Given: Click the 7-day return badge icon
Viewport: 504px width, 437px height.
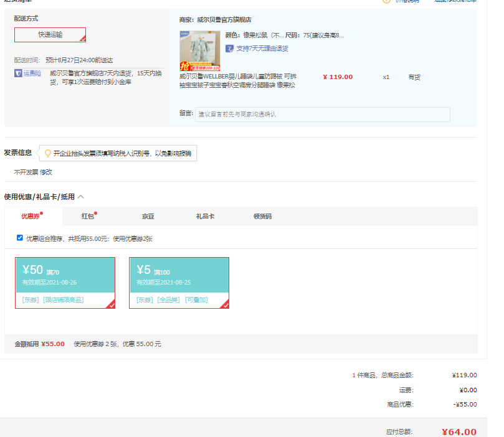Looking at the screenshot, I should [229, 49].
